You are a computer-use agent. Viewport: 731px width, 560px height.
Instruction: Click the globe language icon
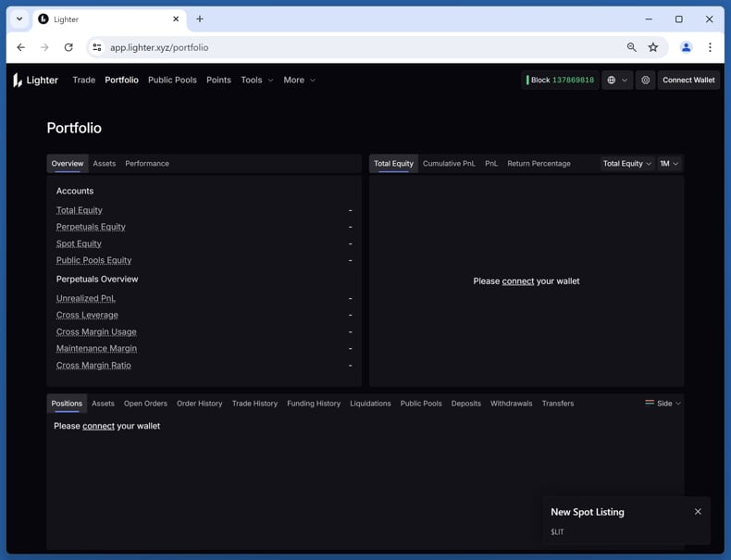pyautogui.click(x=612, y=81)
